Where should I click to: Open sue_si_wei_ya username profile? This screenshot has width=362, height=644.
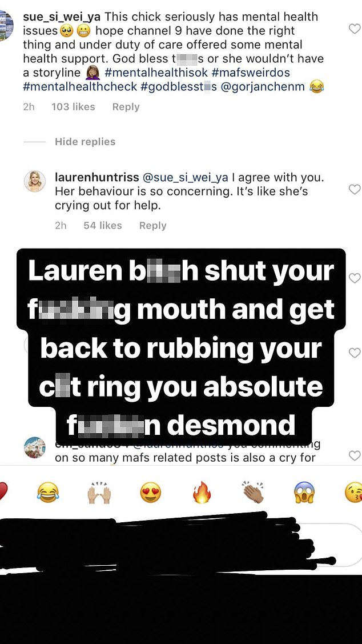62,17
